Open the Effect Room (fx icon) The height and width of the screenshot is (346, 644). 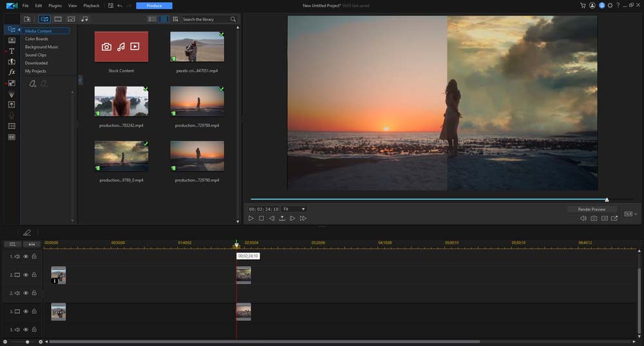pos(12,72)
